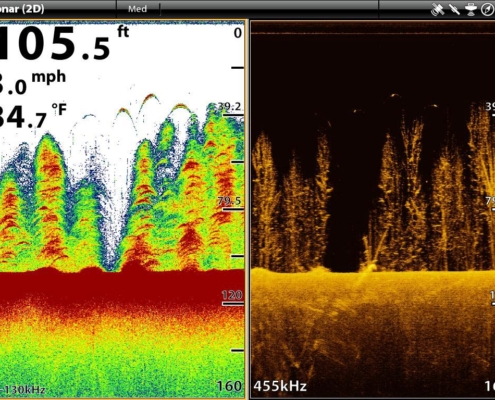This screenshot has height=400, width=495.
Task: Tap the GPS satellite status icon
Action: (x=437, y=9)
